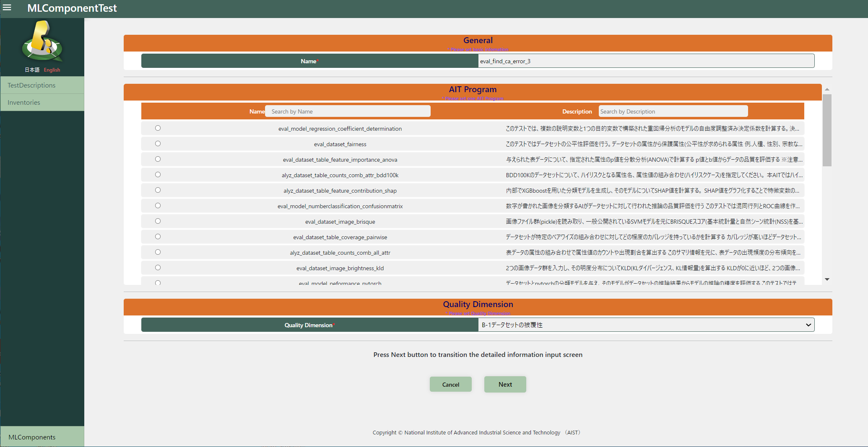Screen dimensions: 868x447
Task: Click the MLComponentTest logo image
Action: click(x=42, y=42)
